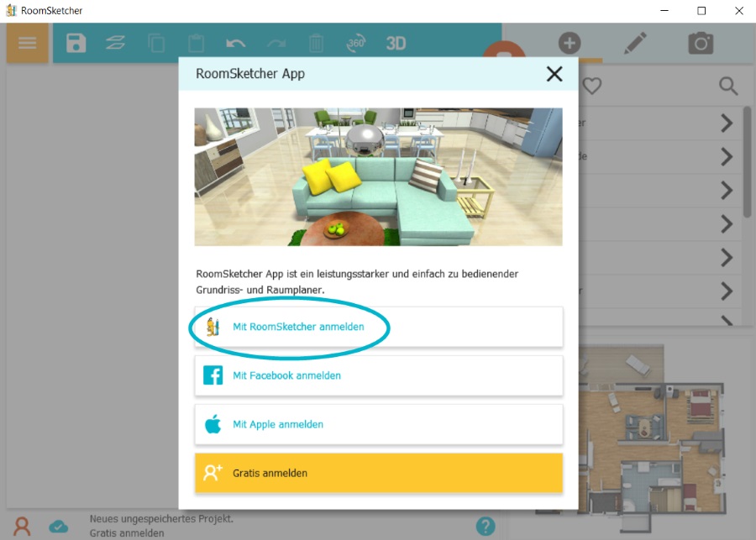Click the cloud sync status icon
Screen dimensions: 756x540
(58, 527)
